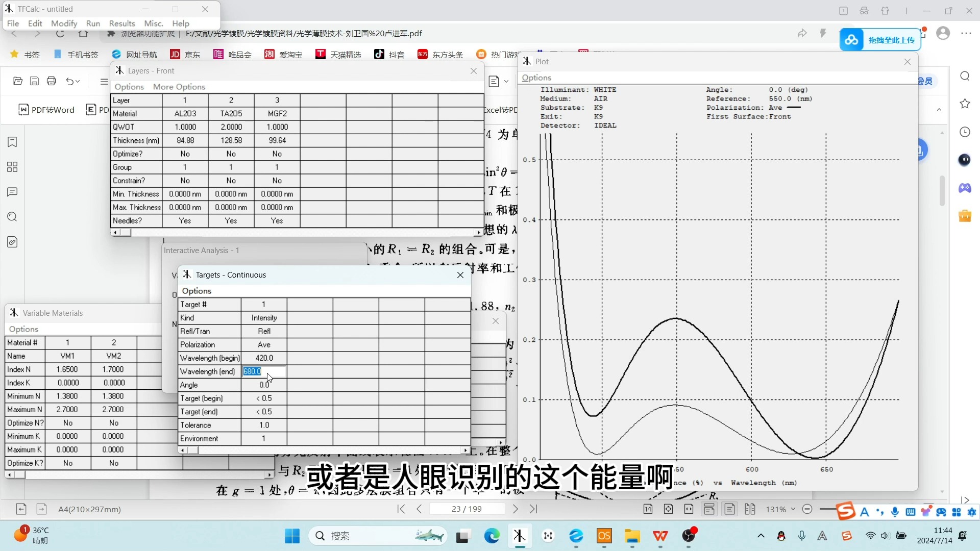980x551 pixels.
Task: Click Layers window horizontal scrollbar
Action: (296, 233)
